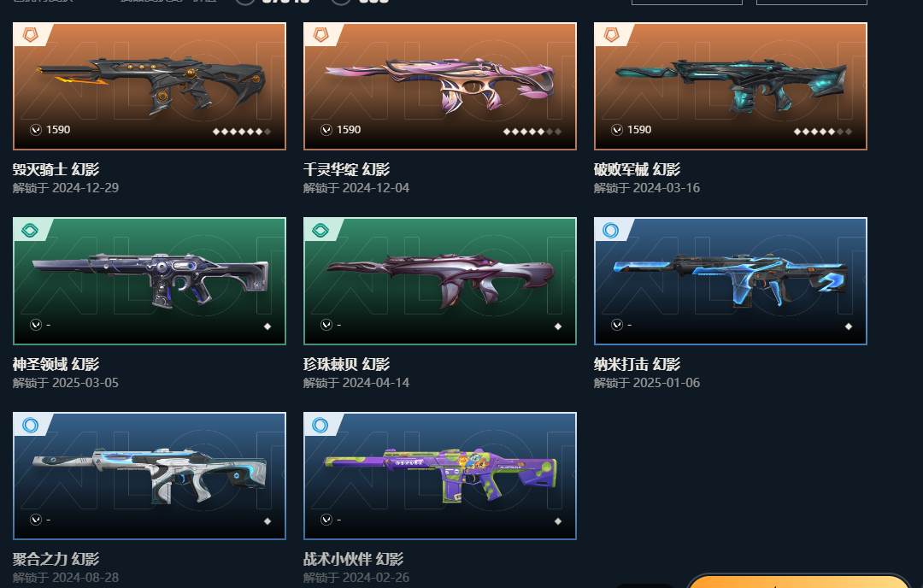This screenshot has height=588, width=923.
Task: Click the tier emblem on 破败军械 幻影 card
Action: (x=612, y=35)
